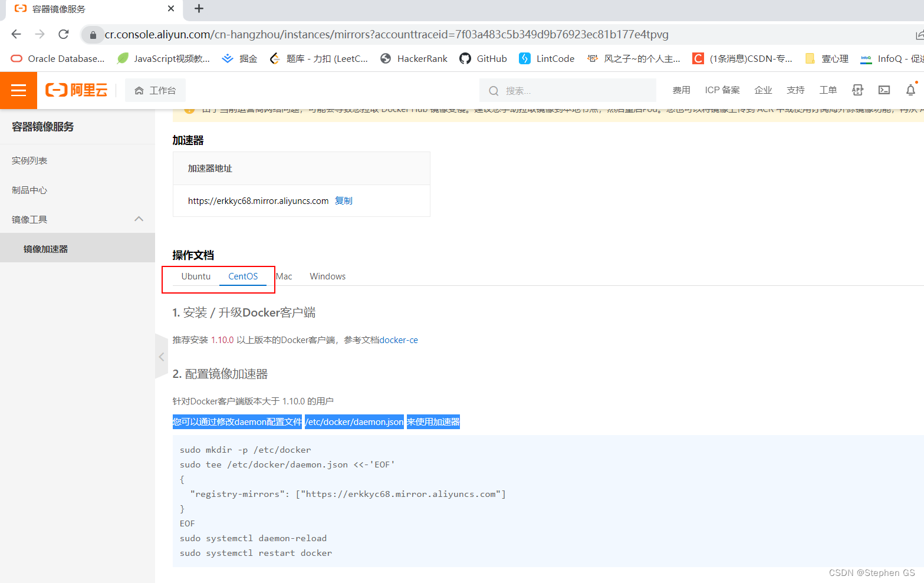
Task: Open 风之子~的个人主 bookmark
Action: 633,58
